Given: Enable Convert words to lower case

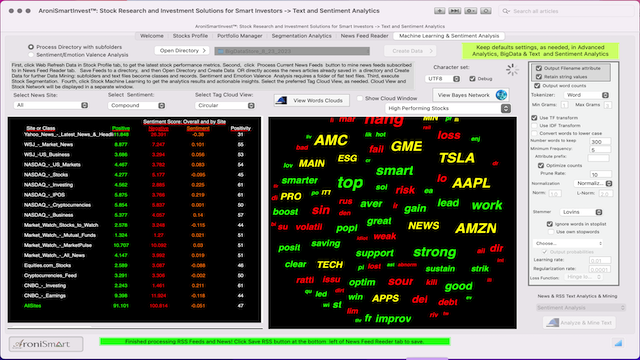Looking at the screenshot, I should click(x=534, y=133).
